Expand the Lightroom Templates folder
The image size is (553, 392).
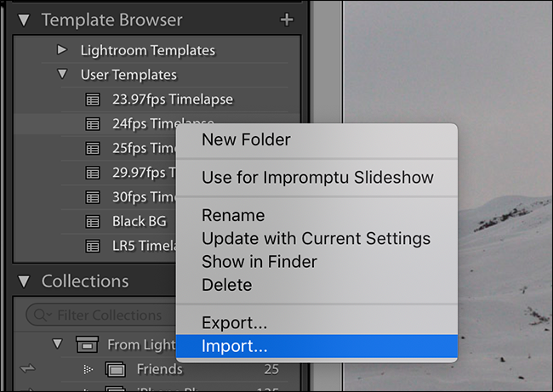(61, 50)
